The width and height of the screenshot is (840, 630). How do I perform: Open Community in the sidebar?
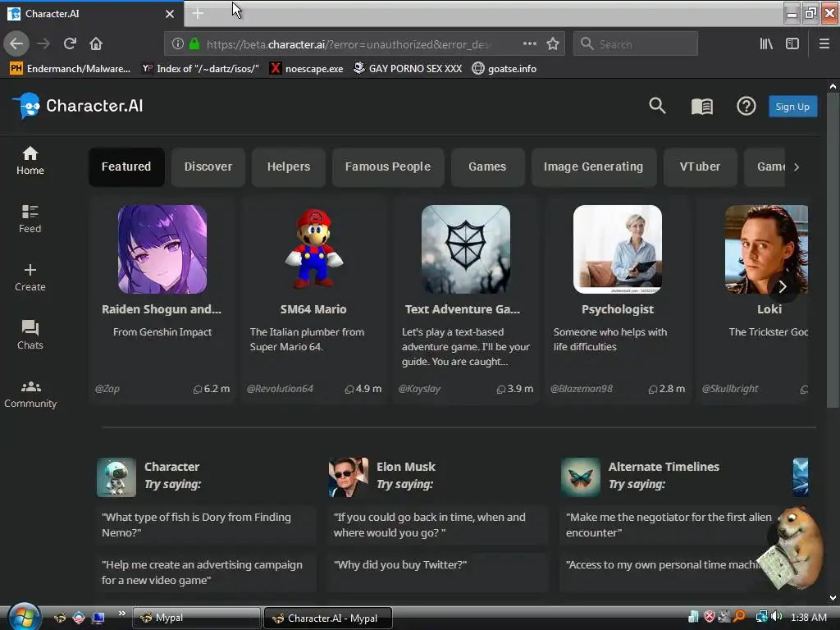(x=30, y=394)
